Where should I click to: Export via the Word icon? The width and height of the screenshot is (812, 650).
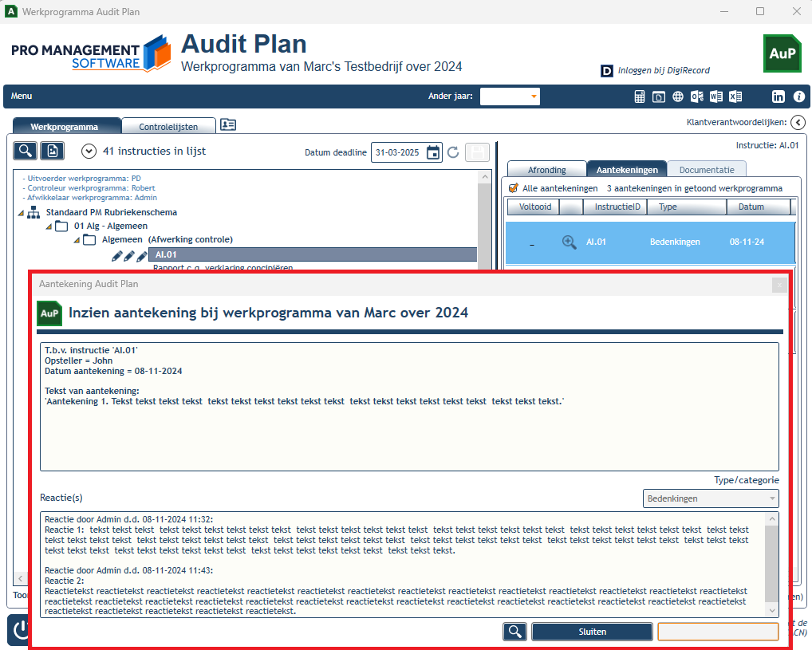point(716,97)
